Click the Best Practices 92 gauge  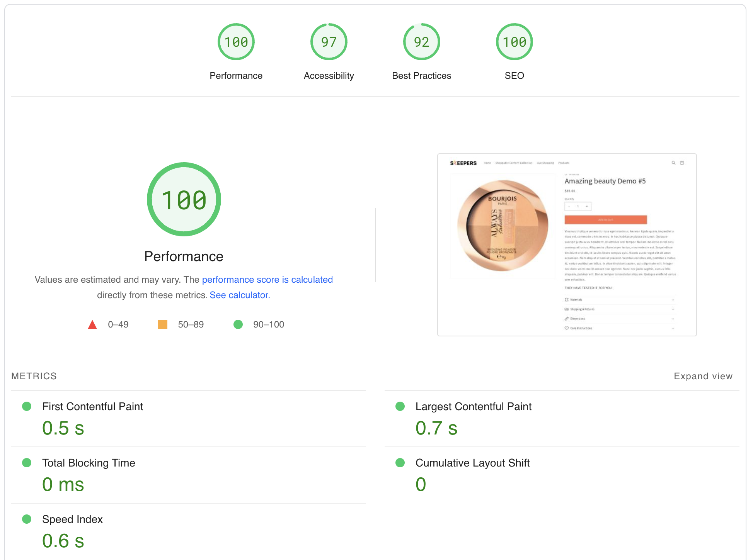(421, 42)
